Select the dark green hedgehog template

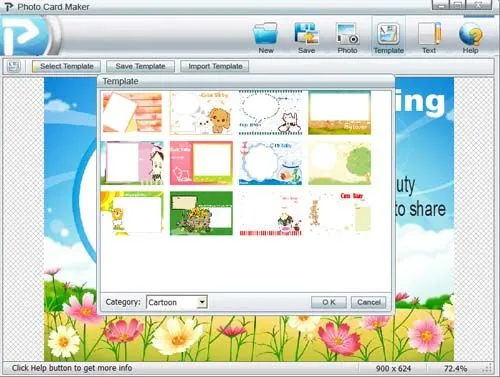201,213
